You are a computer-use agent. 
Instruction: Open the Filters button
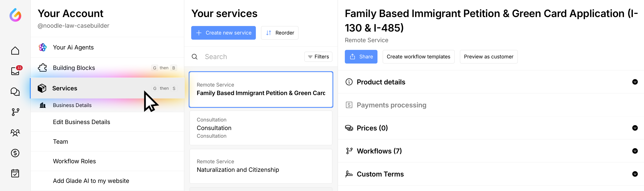(x=318, y=57)
